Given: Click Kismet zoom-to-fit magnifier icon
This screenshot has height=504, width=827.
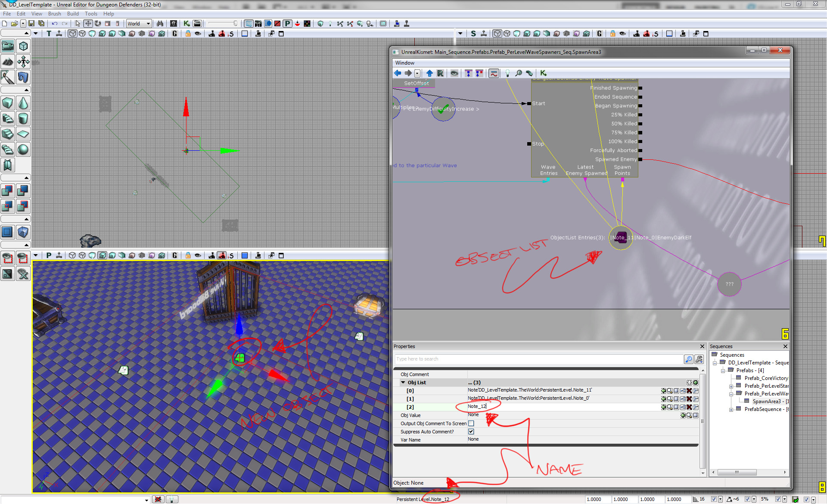Looking at the screenshot, I should pos(519,73).
